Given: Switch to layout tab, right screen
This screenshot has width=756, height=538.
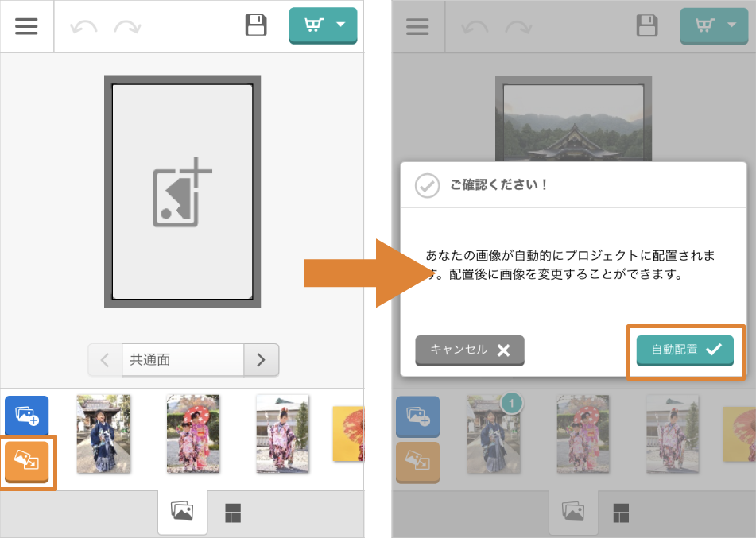Looking at the screenshot, I should pos(621,513).
